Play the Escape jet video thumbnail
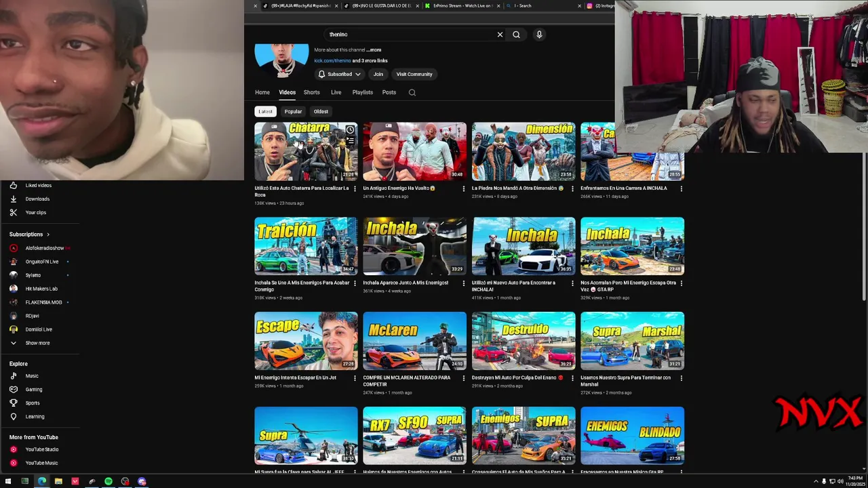Screen dimensions: 868x488 (306, 341)
